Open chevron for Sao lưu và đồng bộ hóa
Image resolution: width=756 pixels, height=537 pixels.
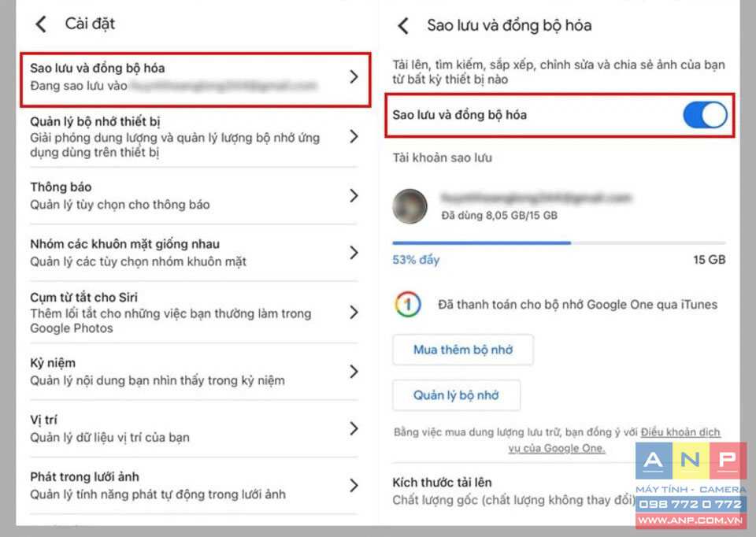point(354,76)
